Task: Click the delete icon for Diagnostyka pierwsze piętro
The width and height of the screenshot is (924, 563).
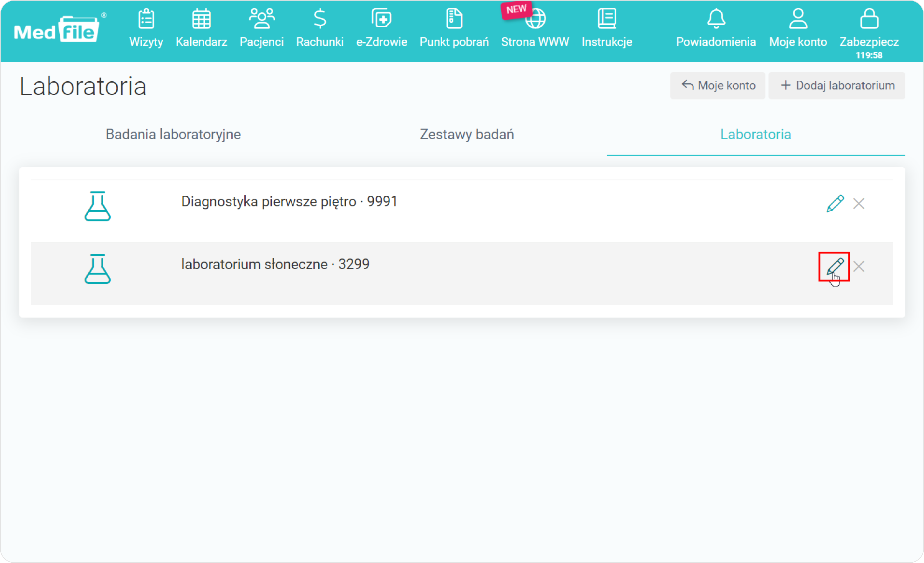Action: point(859,203)
